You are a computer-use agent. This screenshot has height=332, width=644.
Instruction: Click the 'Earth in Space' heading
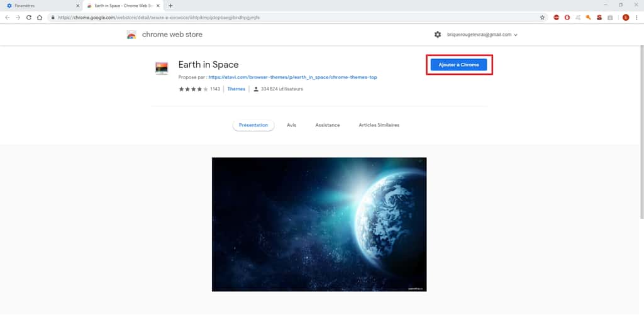coord(208,65)
